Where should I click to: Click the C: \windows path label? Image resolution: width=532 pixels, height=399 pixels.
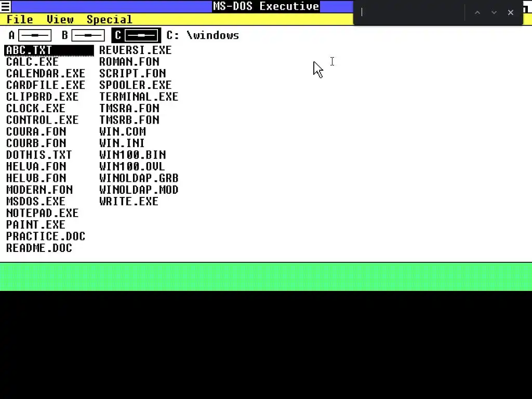tap(203, 35)
